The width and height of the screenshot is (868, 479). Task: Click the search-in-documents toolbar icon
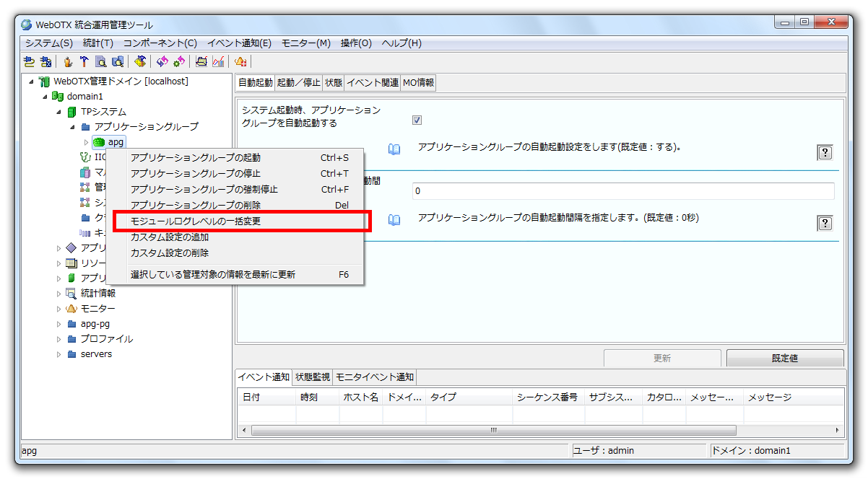point(119,61)
